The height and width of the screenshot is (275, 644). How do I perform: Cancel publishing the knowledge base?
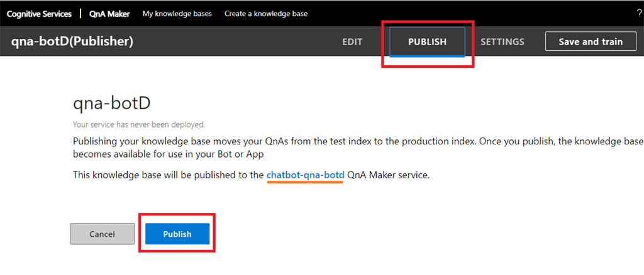[103, 234]
